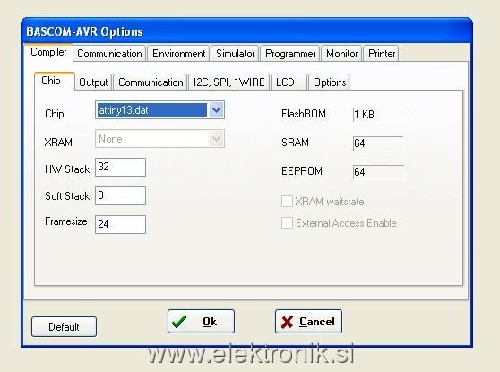The width and height of the screenshot is (500, 372).
Task: Select the Output sub-tab
Action: click(94, 82)
